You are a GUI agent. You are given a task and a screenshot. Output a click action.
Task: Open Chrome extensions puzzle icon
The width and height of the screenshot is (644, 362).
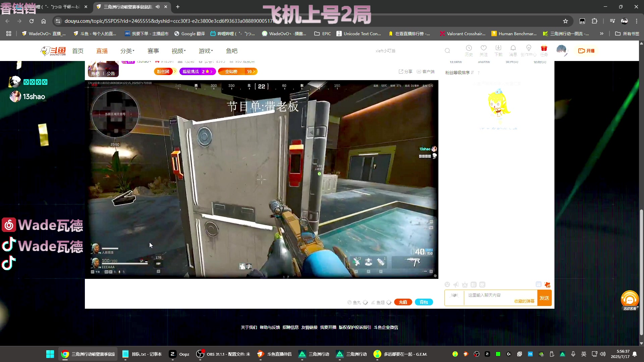click(x=594, y=21)
